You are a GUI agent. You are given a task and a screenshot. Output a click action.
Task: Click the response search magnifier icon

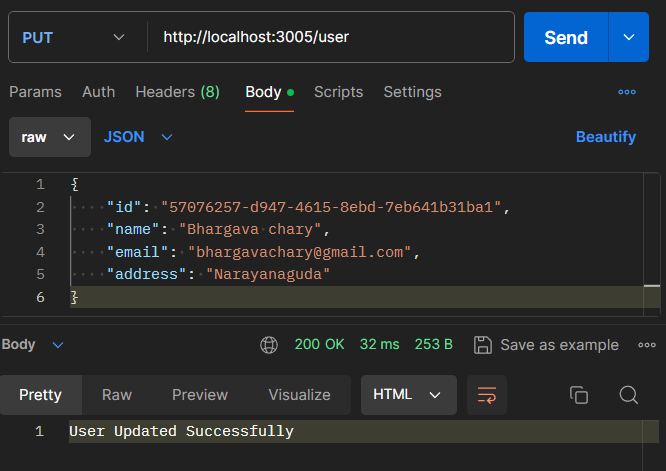(x=629, y=395)
